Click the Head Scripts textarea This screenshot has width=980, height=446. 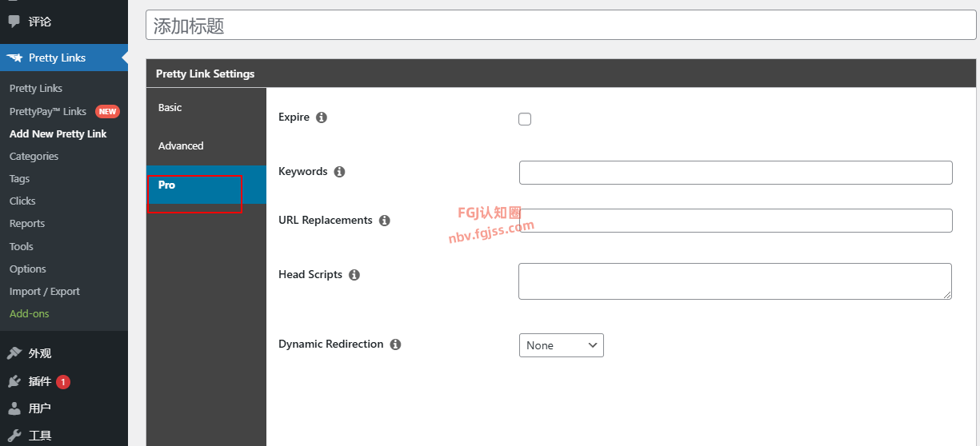(735, 281)
